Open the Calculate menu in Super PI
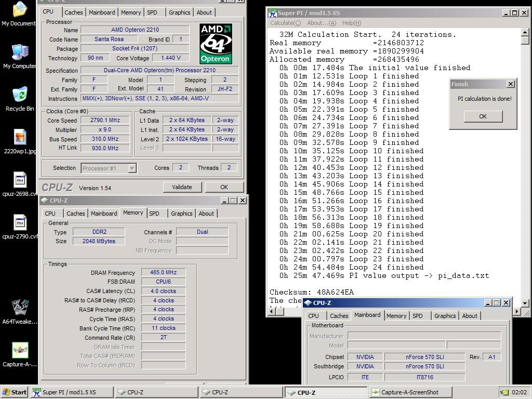 click(285, 23)
